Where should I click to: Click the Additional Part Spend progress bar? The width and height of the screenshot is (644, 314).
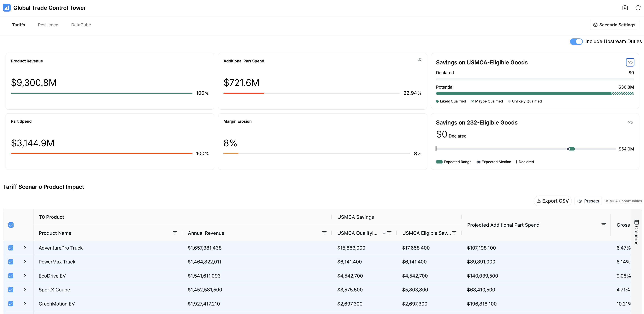[311, 93]
